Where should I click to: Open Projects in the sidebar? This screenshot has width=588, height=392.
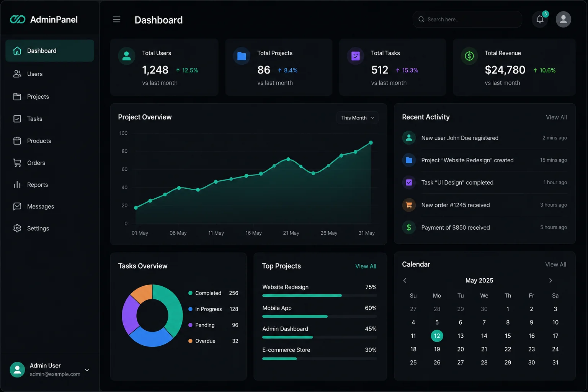click(50, 96)
